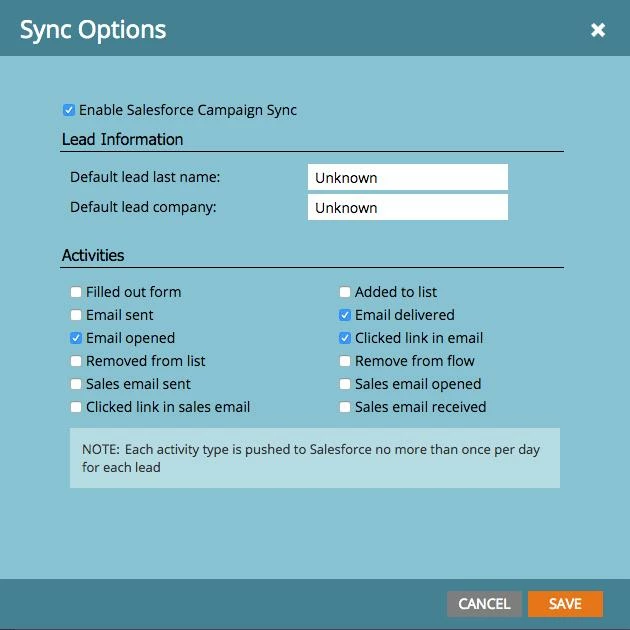Check the Sales email opened activity

344,384
